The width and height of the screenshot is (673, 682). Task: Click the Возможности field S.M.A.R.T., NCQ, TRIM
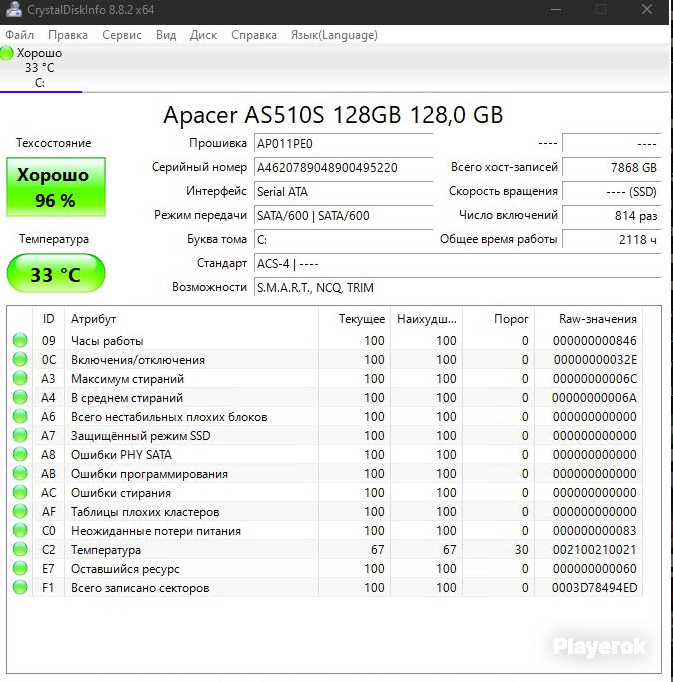(x=457, y=288)
